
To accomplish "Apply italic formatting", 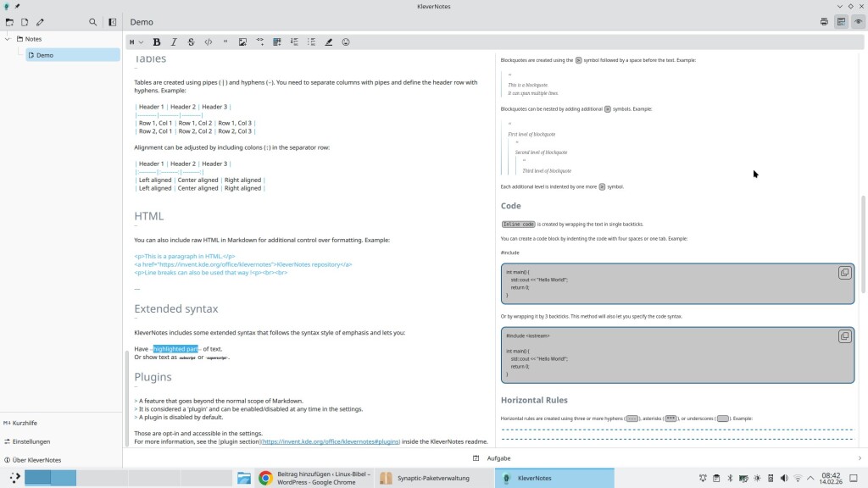I will [x=174, y=42].
